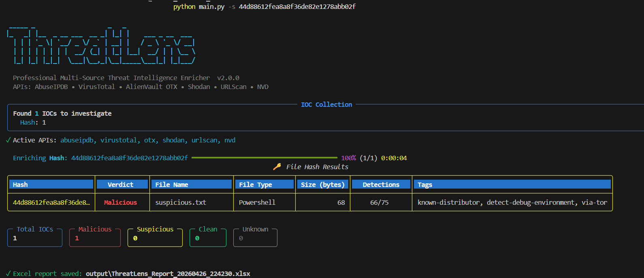Click the IOC Collection panel title
Image resolution: width=644 pixels, height=278 pixels.
326,104
